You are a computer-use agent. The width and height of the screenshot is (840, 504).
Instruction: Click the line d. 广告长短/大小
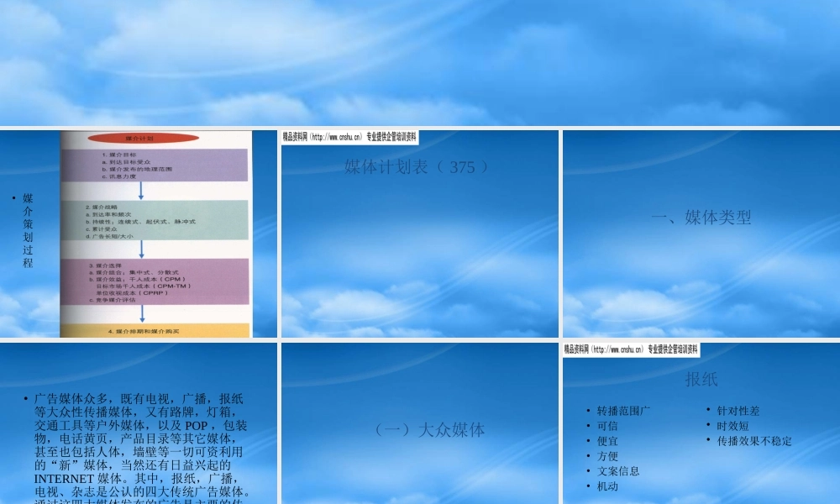pos(109,236)
